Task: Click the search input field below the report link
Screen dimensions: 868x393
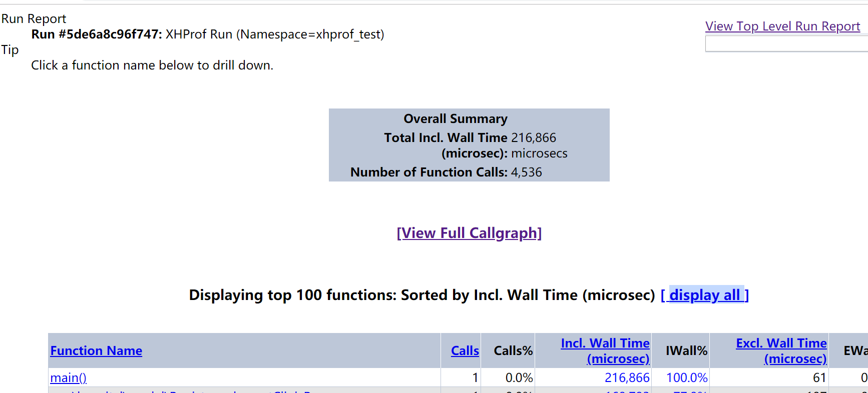Action: (x=786, y=44)
